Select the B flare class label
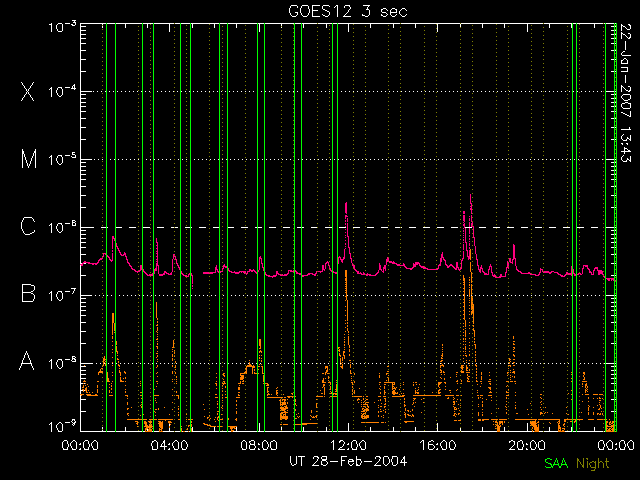The height and width of the screenshot is (480, 640). pos(28,293)
